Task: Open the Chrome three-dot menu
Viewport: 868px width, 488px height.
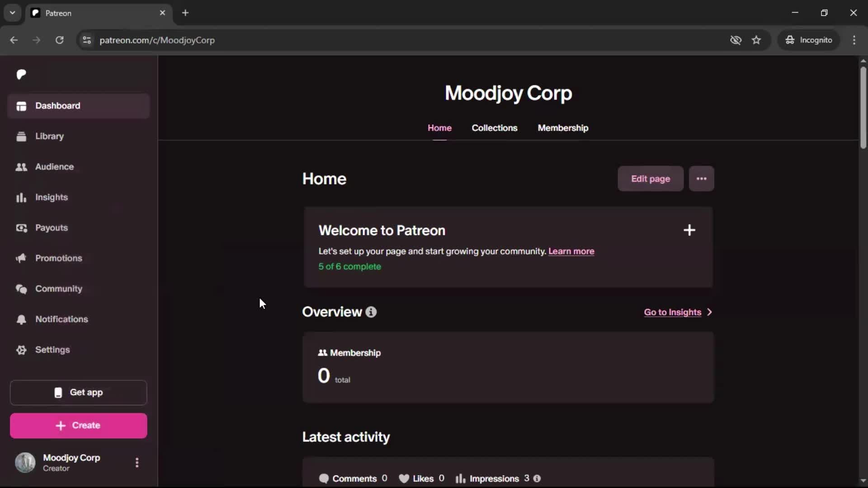Action: (854, 40)
